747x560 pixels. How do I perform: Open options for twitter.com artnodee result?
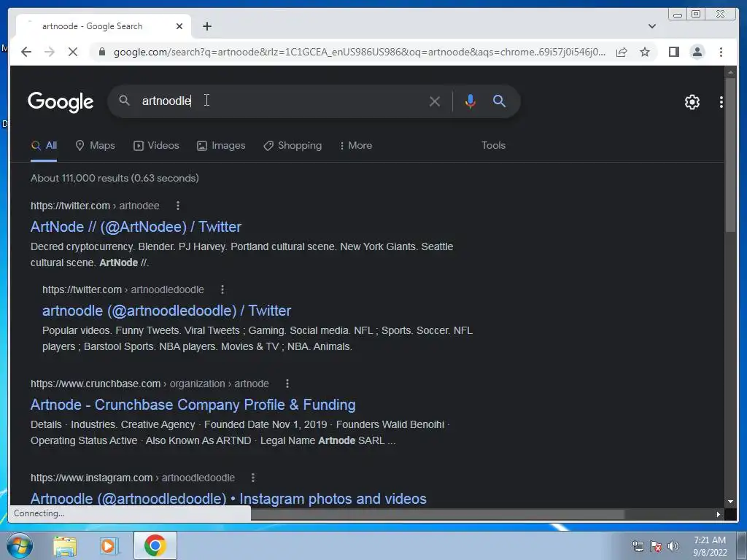point(178,206)
